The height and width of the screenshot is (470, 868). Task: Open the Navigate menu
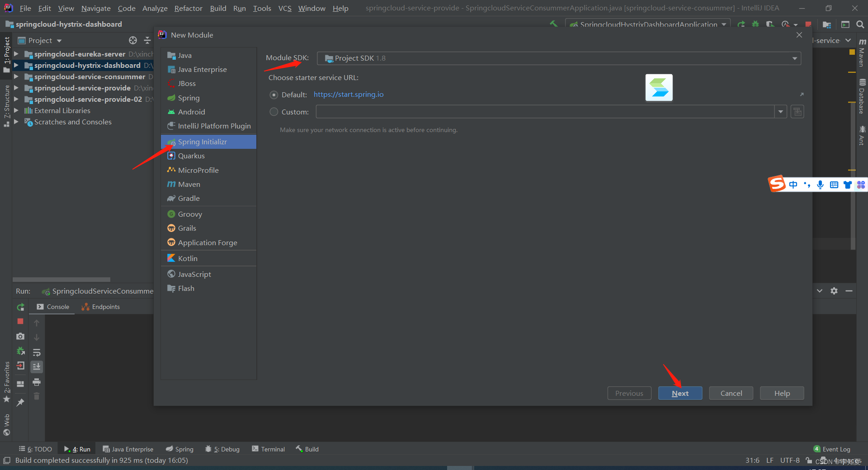point(96,8)
